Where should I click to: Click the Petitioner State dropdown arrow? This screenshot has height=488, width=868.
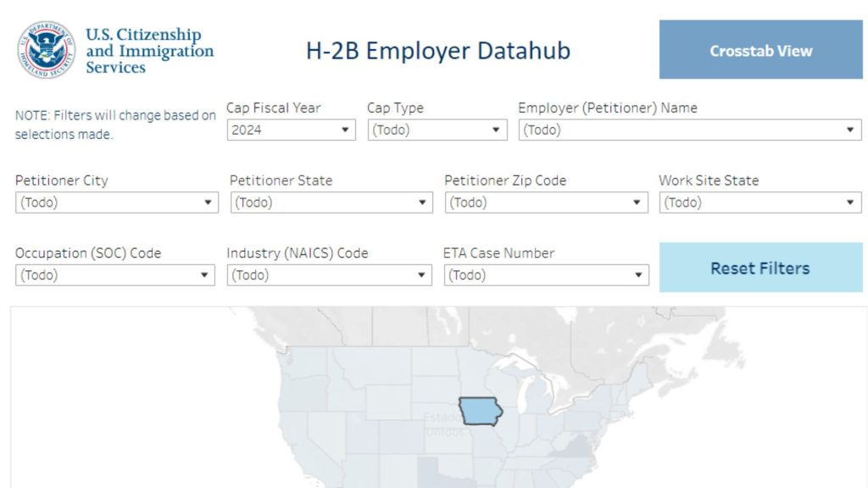coord(422,202)
